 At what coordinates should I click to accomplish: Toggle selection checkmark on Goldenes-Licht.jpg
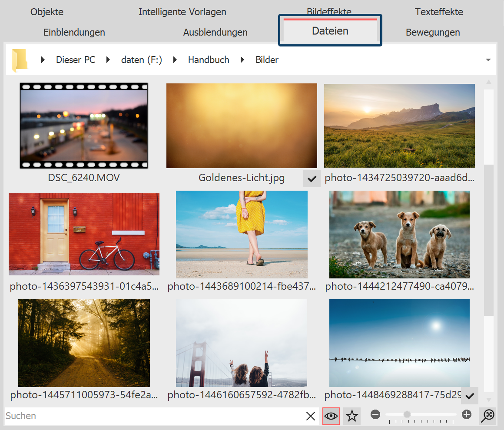[x=312, y=178]
